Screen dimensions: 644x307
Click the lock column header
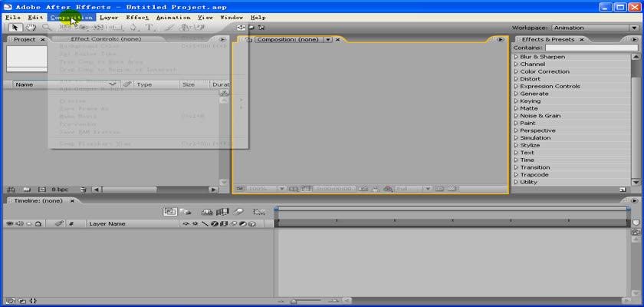point(38,223)
